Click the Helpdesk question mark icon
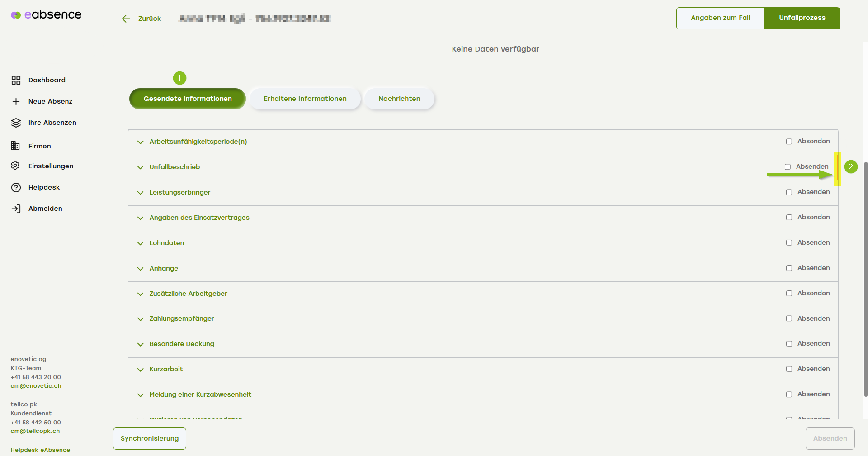 pyautogui.click(x=16, y=187)
